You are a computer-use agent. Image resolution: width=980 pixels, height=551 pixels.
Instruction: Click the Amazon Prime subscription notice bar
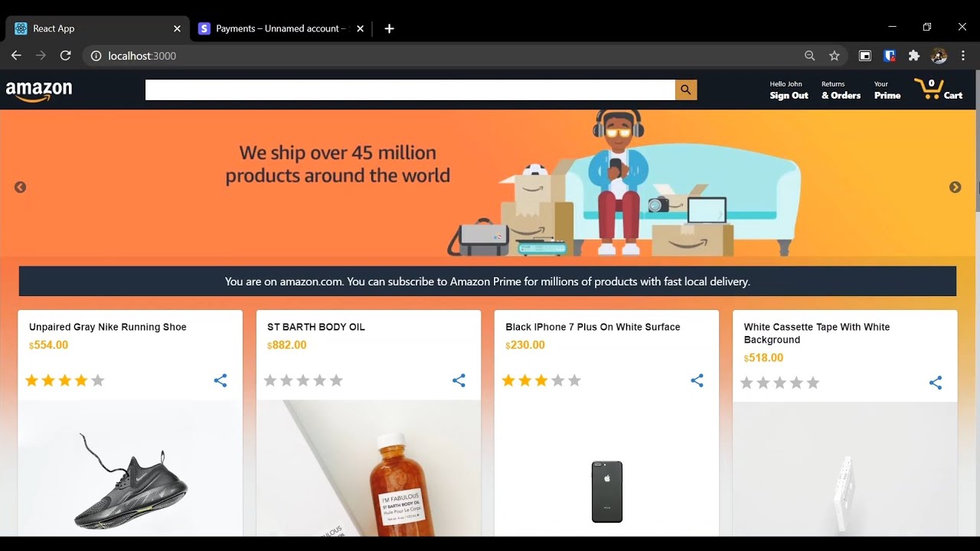(x=488, y=281)
